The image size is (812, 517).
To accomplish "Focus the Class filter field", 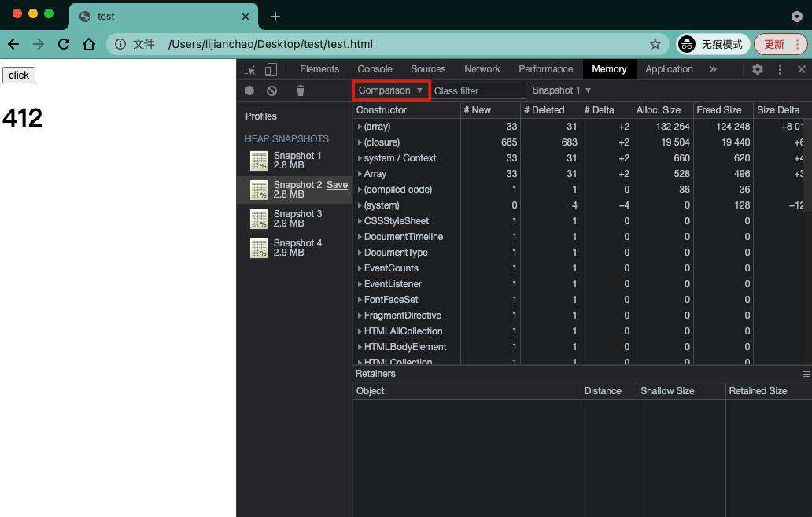I will tap(478, 91).
